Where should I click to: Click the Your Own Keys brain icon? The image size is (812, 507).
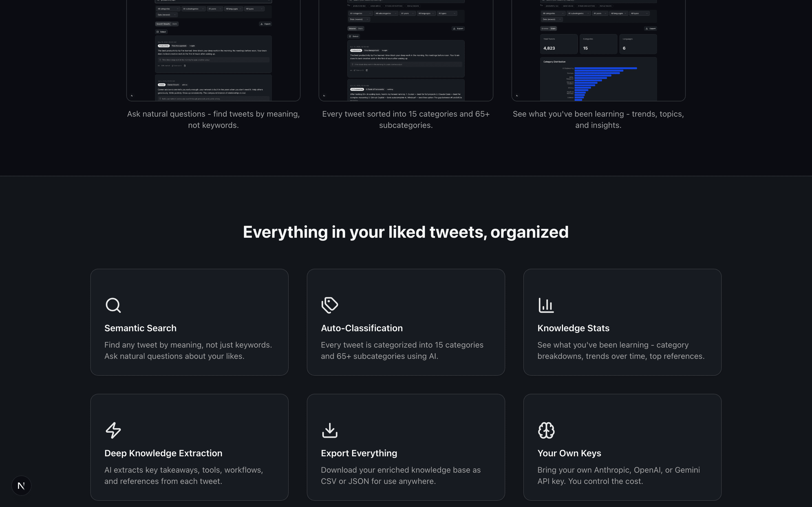click(x=546, y=431)
